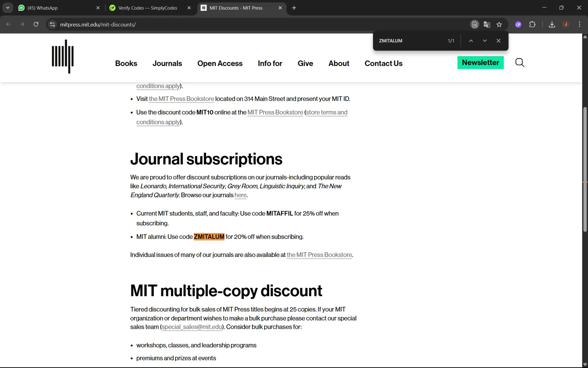This screenshot has width=588, height=368.
Task: Open the site search magnifier icon
Action: click(x=519, y=63)
